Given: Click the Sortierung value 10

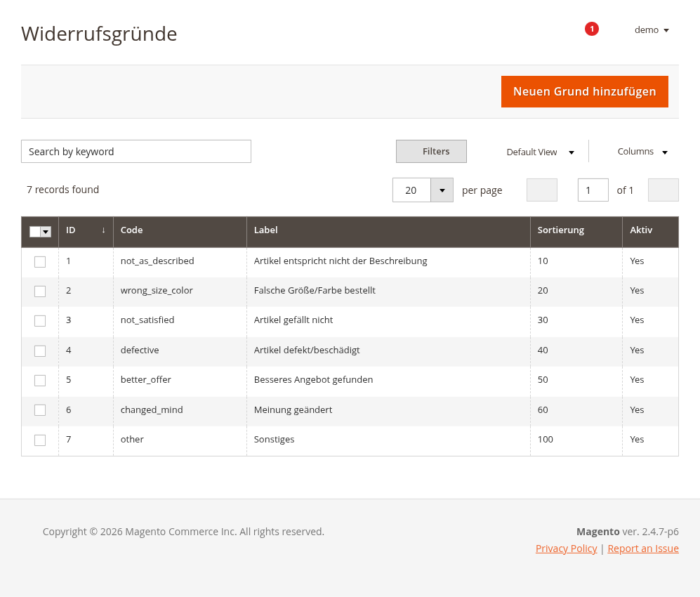Looking at the screenshot, I should (543, 261).
